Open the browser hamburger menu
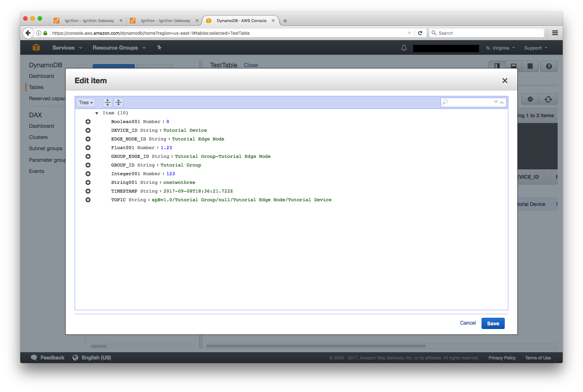The height and width of the screenshot is (392, 583). click(x=555, y=33)
